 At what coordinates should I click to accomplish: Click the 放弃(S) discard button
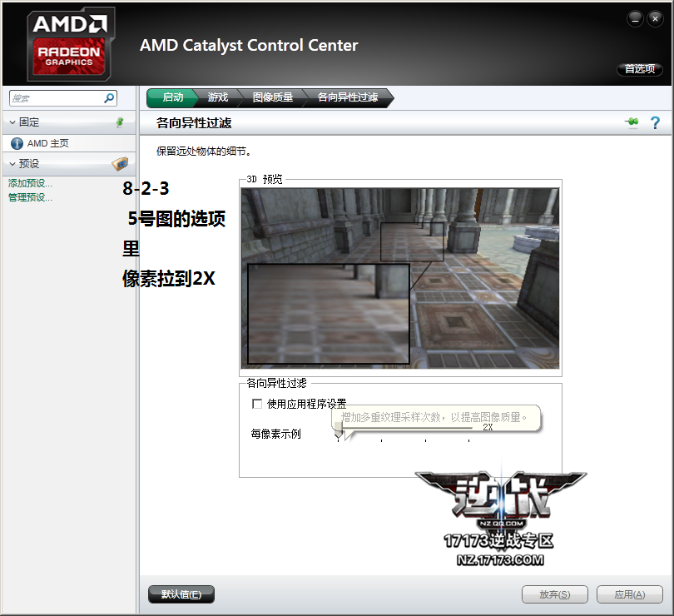[554, 594]
